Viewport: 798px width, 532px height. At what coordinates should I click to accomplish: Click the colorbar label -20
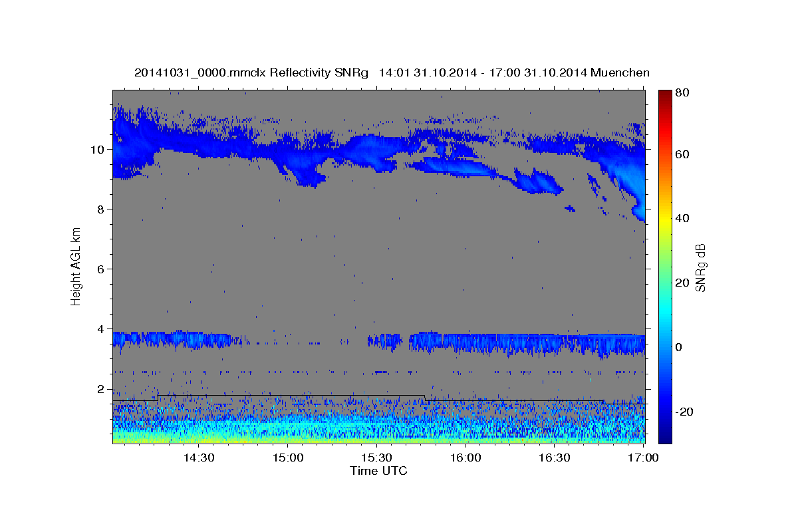[x=684, y=411]
